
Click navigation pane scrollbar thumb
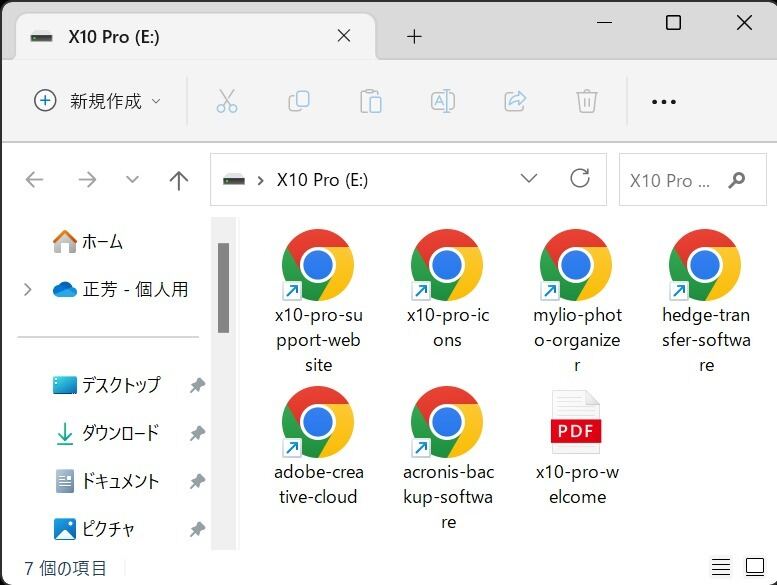[223, 288]
